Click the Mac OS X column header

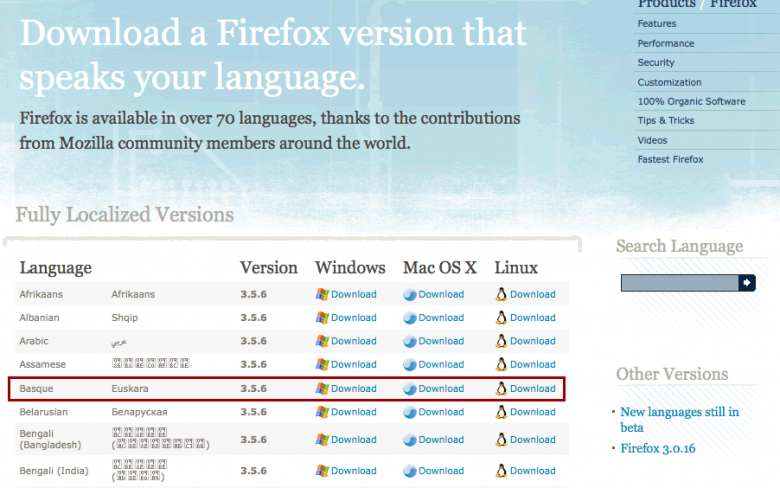pos(440,268)
